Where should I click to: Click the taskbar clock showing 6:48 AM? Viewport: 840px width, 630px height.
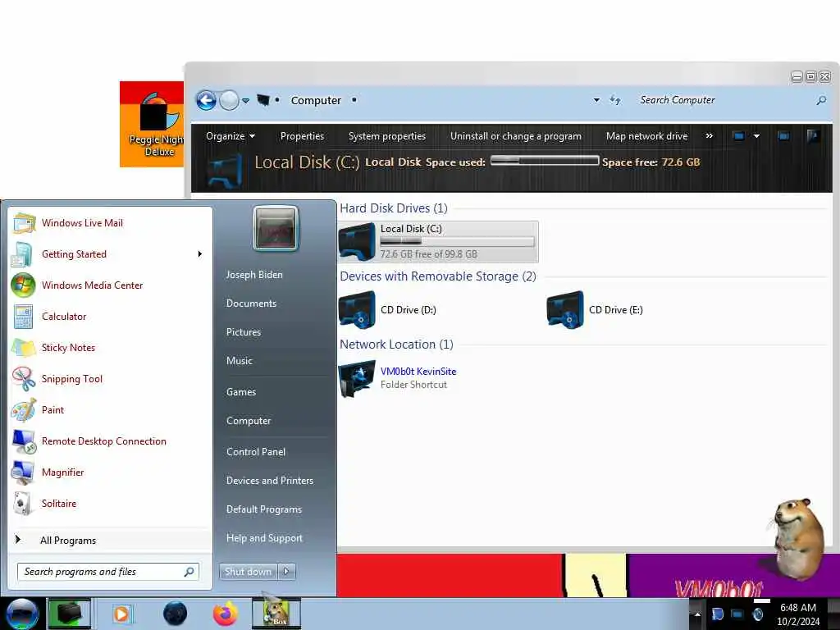point(798,614)
